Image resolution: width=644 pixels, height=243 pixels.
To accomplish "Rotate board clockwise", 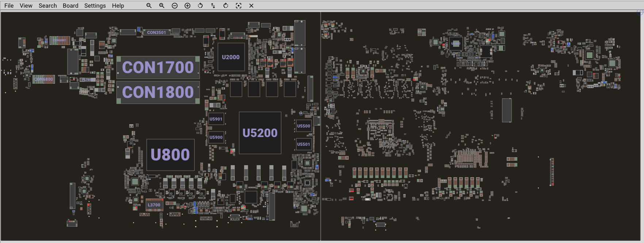I will (x=226, y=5).
